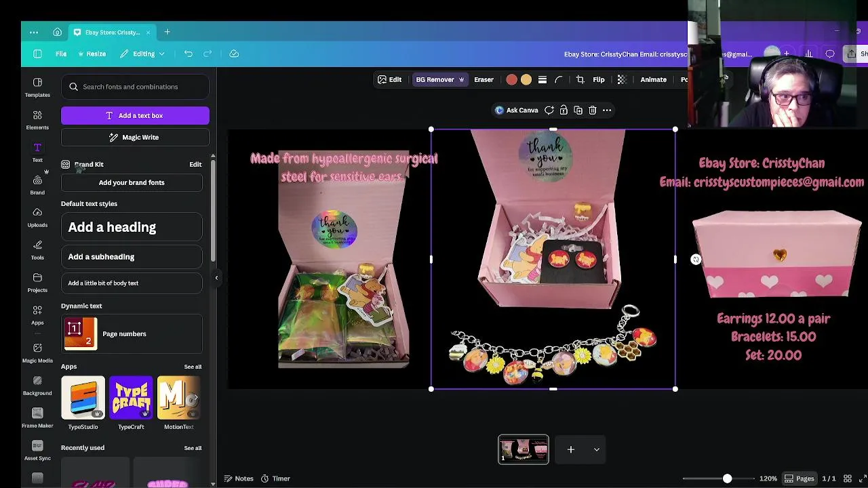Image resolution: width=868 pixels, height=488 pixels.
Task: Click the redo arrow in the top bar
Action: click(208, 54)
